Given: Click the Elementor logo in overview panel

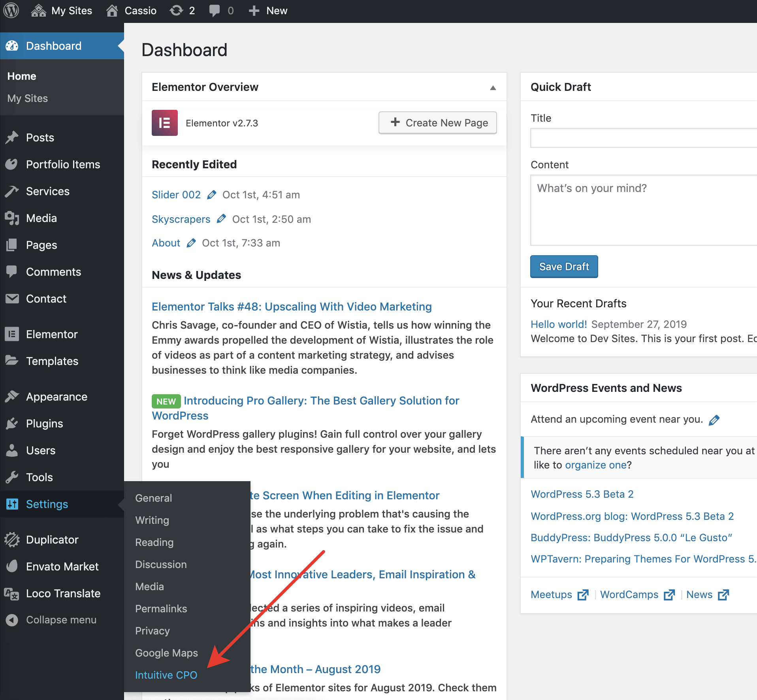Looking at the screenshot, I should click(x=164, y=123).
